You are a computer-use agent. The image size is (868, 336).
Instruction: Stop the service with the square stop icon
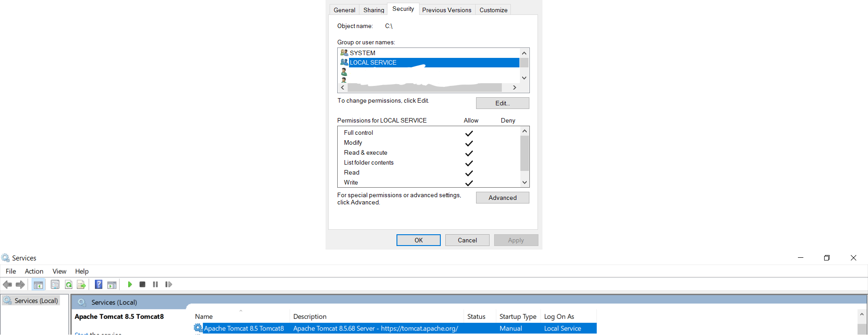[142, 284]
